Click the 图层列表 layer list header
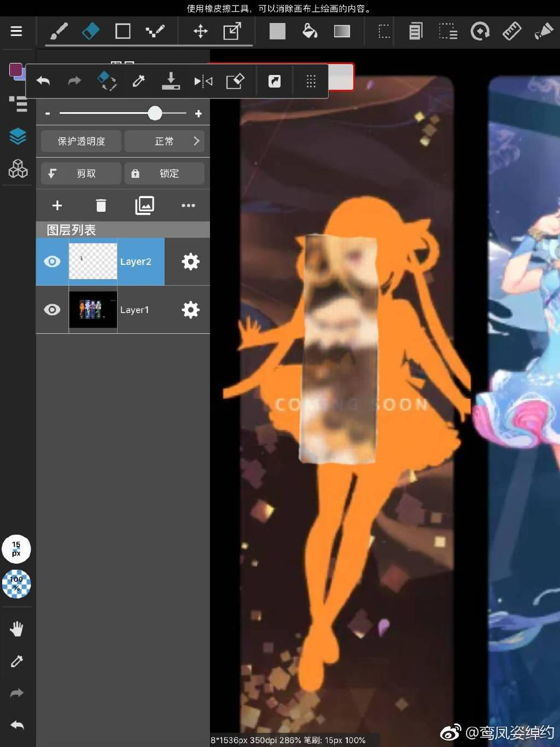 pyautogui.click(x=123, y=230)
